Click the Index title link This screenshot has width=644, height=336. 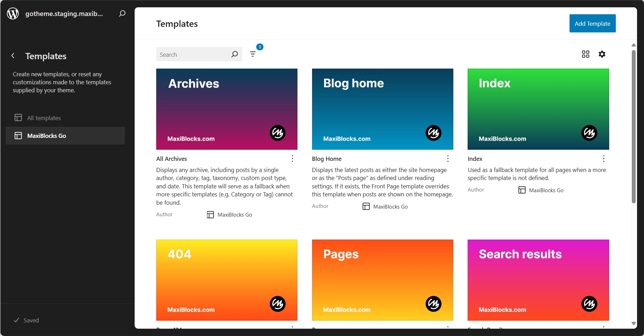tap(475, 159)
